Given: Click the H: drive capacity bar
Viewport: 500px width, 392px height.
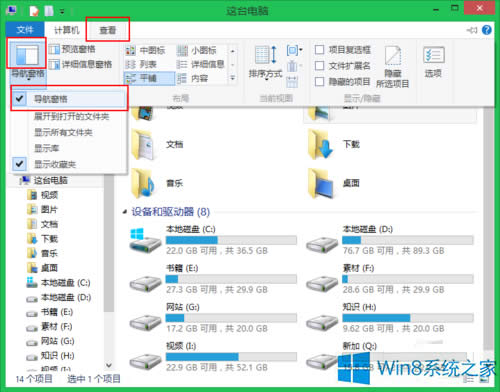Looking at the screenshot, I should coord(408,318).
